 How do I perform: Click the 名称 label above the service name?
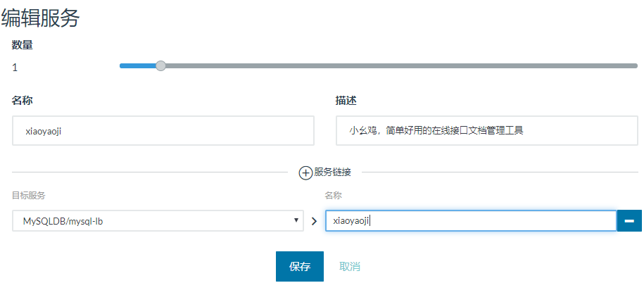click(x=23, y=101)
